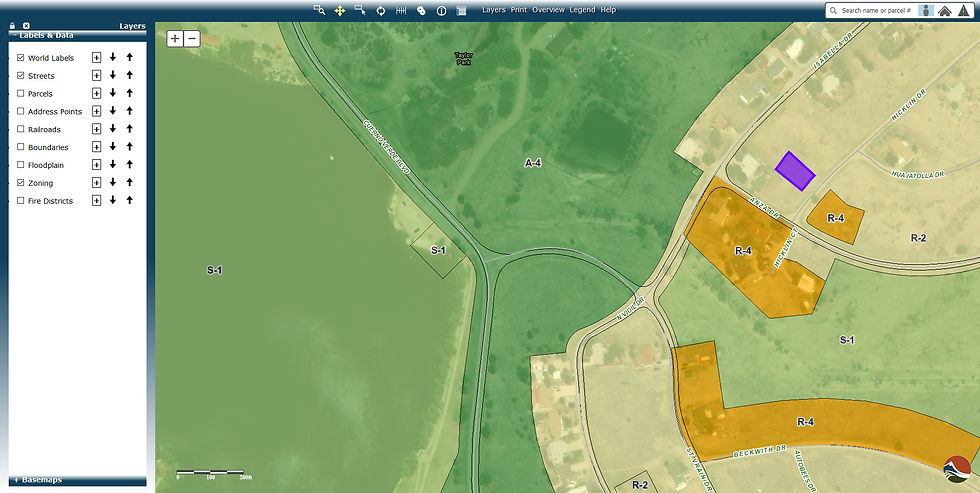Click the search name or parcel field
Viewport: 980px width, 493px height.
point(876,11)
